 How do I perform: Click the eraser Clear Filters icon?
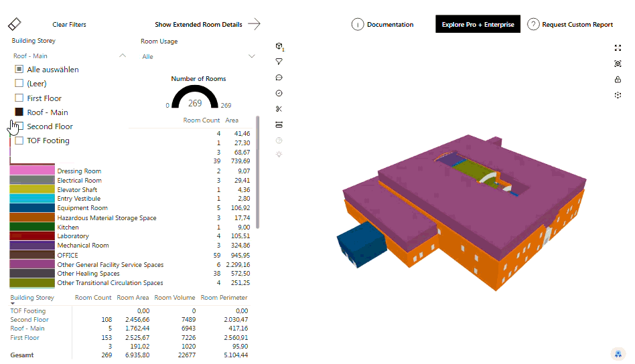pyautogui.click(x=15, y=24)
